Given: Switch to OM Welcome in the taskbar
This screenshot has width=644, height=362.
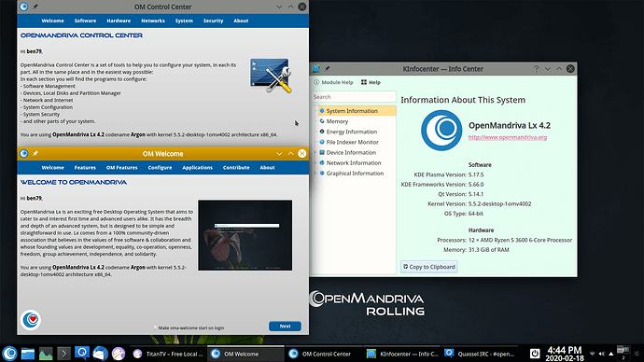Looking at the screenshot, I should 245,354.
